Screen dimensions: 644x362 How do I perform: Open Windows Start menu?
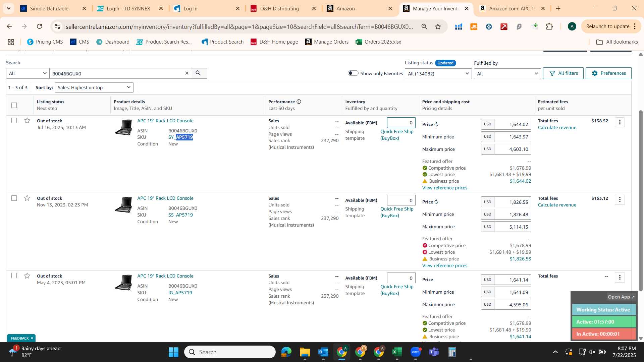click(x=173, y=352)
